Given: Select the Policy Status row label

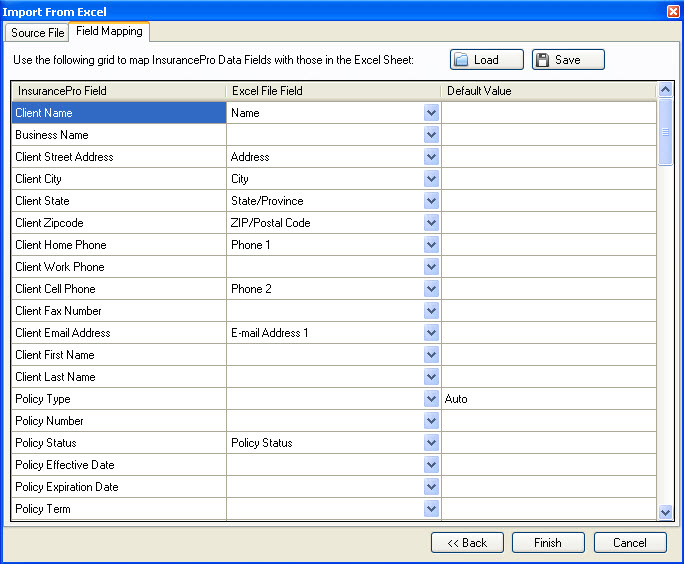Looking at the screenshot, I should (x=119, y=443).
